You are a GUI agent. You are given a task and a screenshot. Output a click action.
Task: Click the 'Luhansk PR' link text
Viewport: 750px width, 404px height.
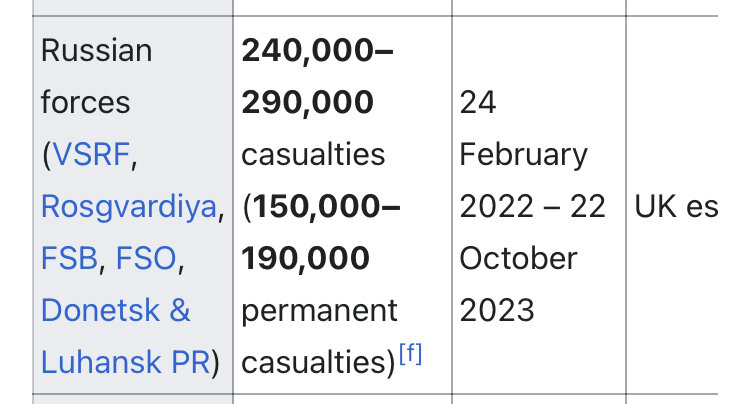pyautogui.click(x=126, y=362)
